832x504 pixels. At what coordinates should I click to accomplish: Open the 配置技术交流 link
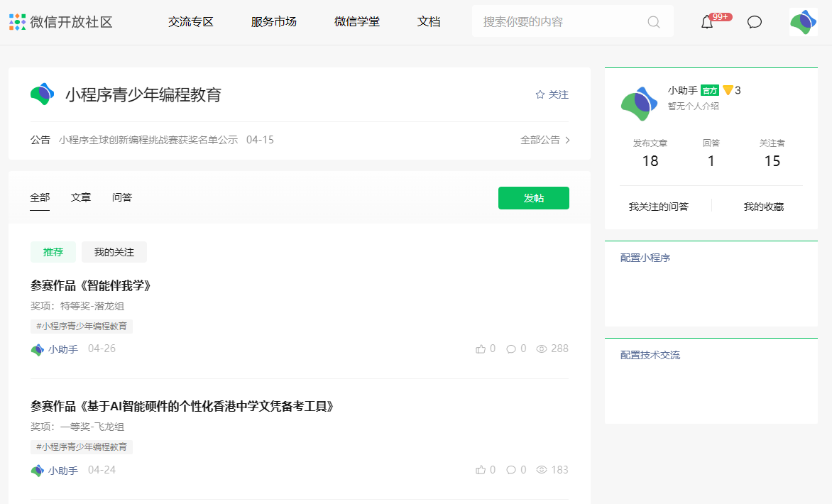(x=650, y=355)
